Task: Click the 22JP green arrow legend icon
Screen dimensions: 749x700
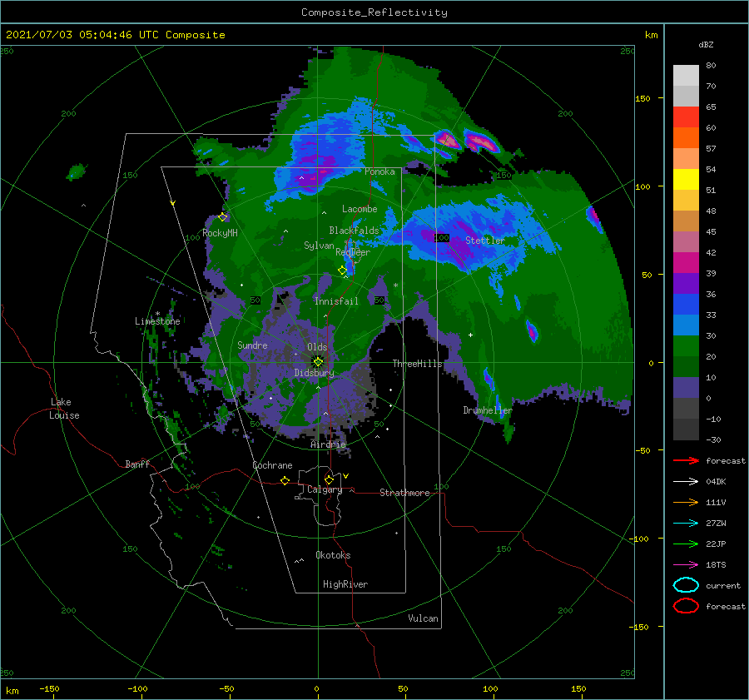Action: coord(686,544)
